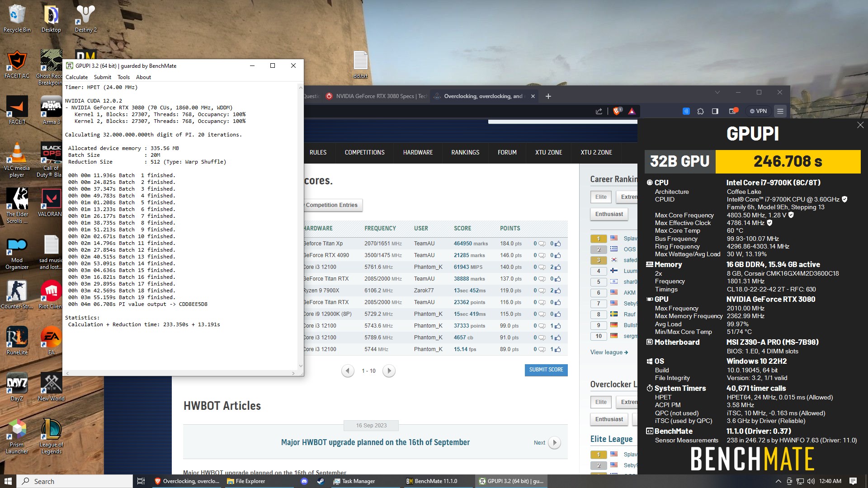Click the blue sound extension icon in toolbar
Screen dimensions: 868x488
pyautogui.click(x=686, y=111)
